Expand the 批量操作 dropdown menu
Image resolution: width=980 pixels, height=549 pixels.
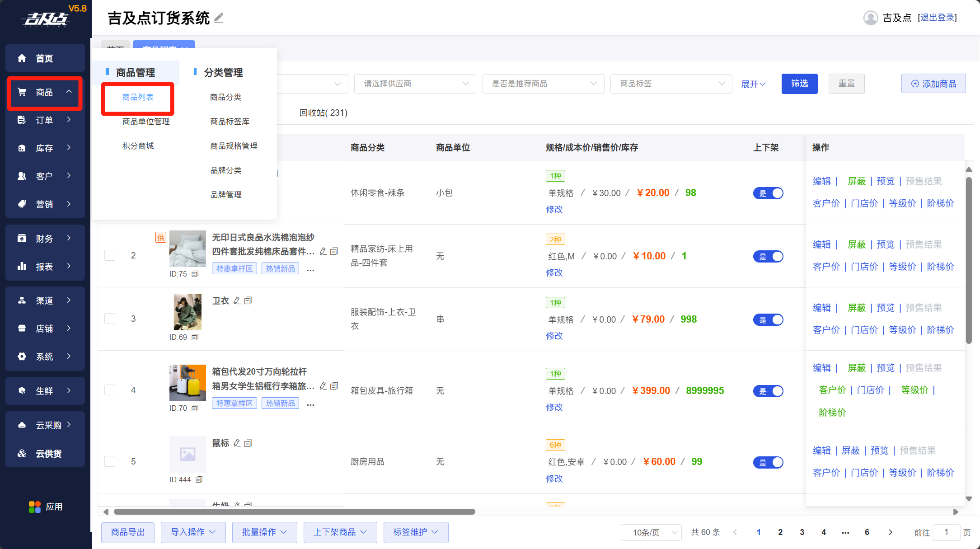pos(264,532)
